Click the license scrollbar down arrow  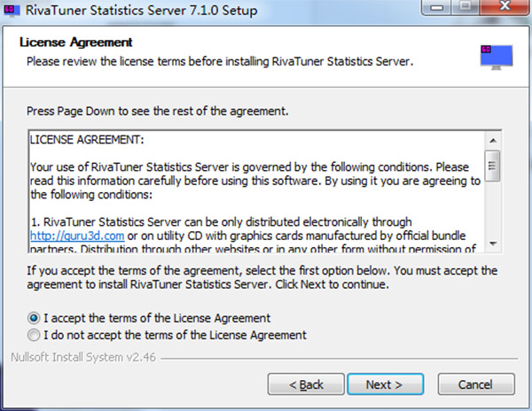(493, 244)
